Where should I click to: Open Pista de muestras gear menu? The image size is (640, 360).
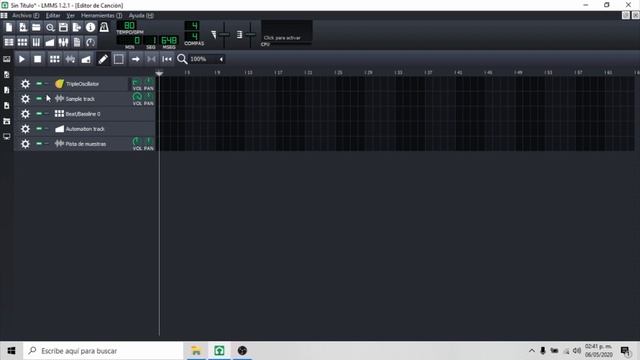[25, 144]
